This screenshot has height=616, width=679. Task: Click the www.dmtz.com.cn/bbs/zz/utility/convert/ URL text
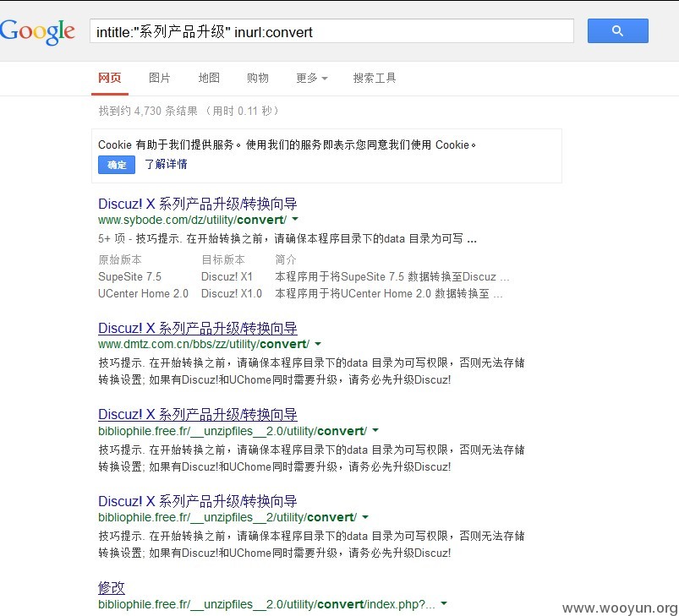[204, 345]
